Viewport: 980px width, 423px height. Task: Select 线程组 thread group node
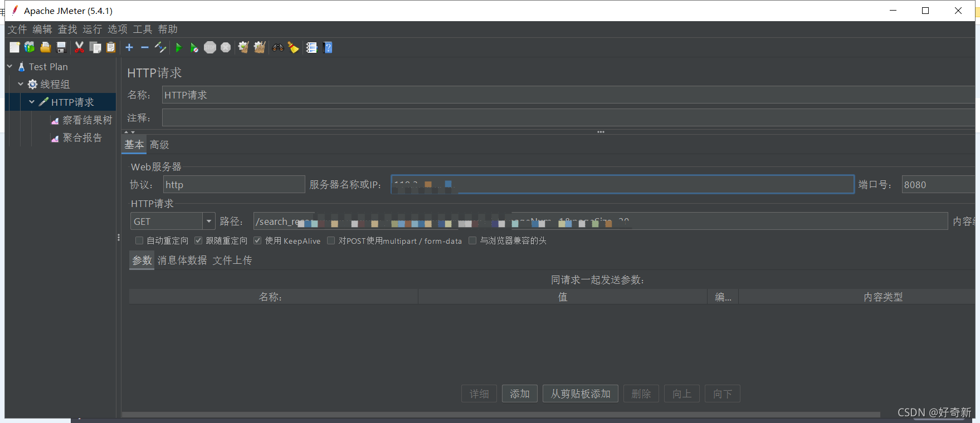tap(55, 85)
